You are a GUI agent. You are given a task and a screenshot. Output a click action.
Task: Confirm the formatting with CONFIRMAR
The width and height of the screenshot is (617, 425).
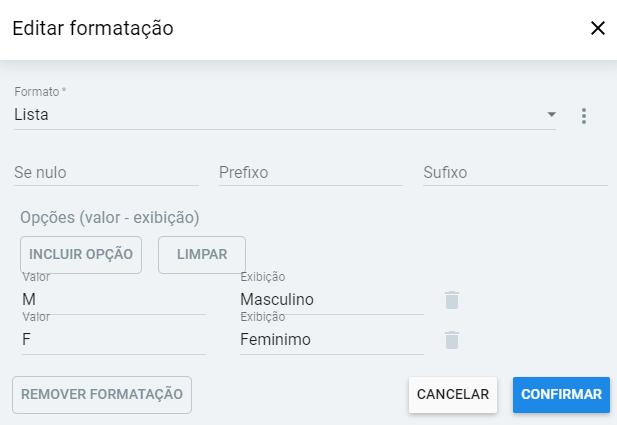561,394
